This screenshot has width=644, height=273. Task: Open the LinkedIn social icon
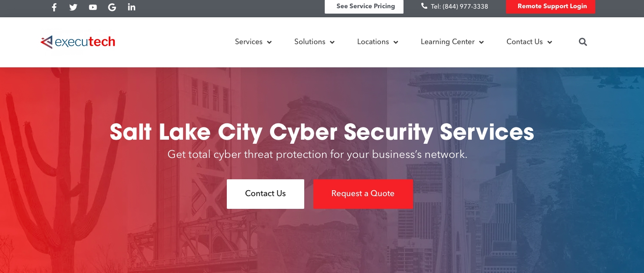pos(132,7)
